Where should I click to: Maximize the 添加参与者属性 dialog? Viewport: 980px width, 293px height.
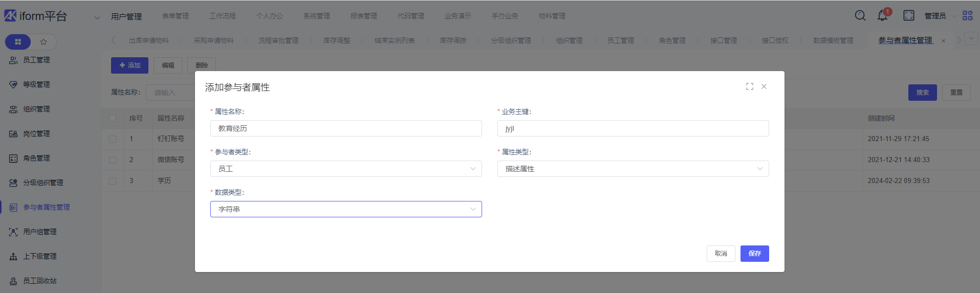(x=749, y=86)
